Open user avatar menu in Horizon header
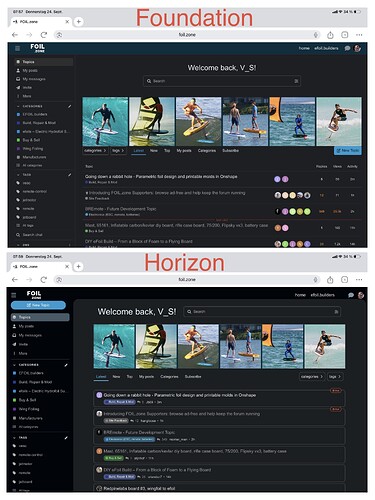The height and width of the screenshot is (500, 375). pyautogui.click(x=361, y=295)
